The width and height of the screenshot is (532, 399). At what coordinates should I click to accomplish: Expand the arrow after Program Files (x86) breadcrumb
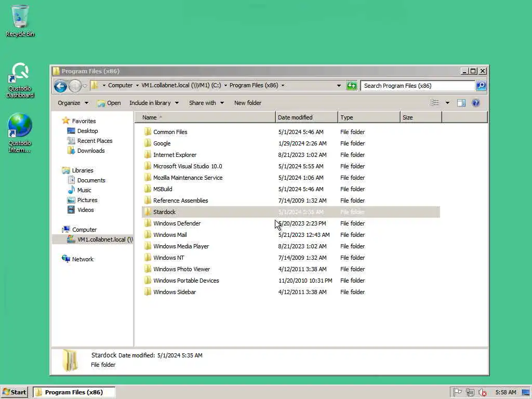[283, 86]
